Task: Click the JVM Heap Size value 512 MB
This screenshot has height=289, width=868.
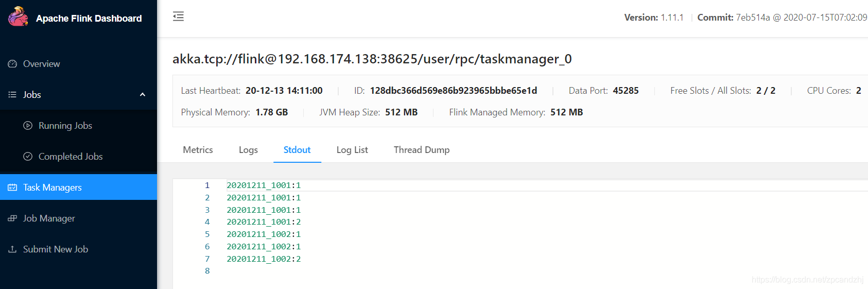Action: pyautogui.click(x=402, y=112)
